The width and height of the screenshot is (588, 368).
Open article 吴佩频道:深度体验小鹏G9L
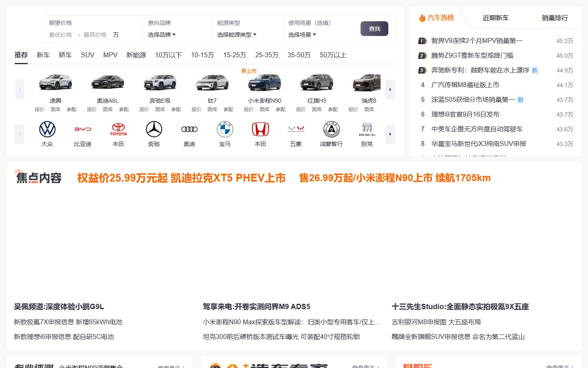(59, 306)
